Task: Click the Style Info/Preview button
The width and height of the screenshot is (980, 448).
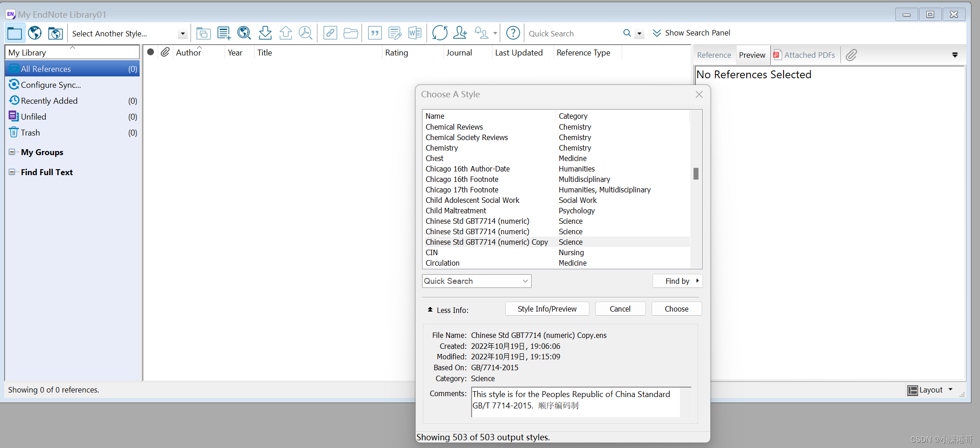Action: pyautogui.click(x=547, y=309)
